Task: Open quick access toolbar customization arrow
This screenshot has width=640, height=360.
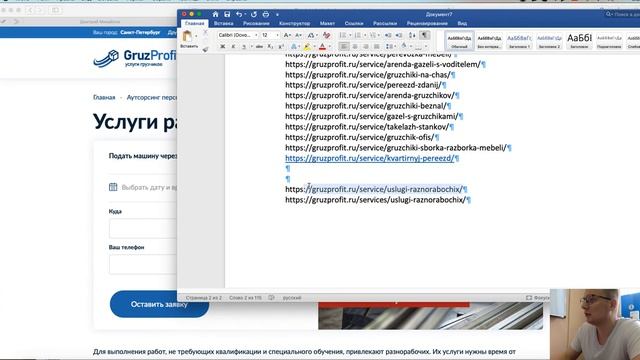Action: point(277,15)
